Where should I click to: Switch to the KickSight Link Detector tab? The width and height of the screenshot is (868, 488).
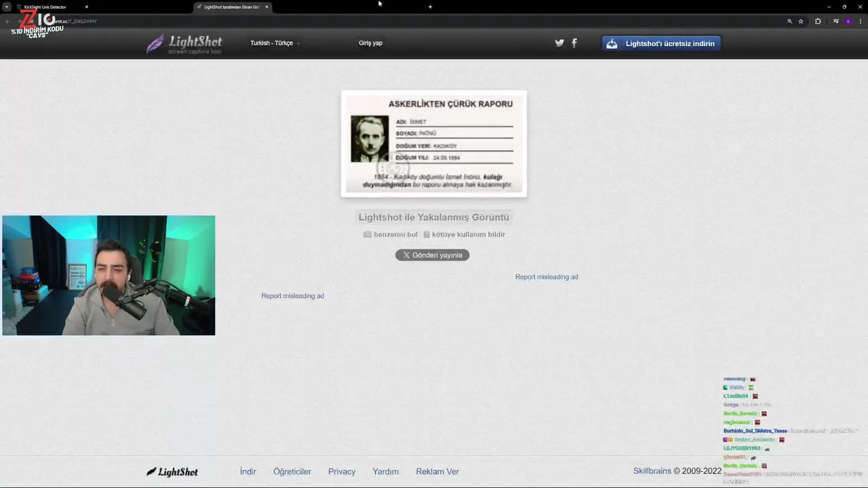(52, 7)
